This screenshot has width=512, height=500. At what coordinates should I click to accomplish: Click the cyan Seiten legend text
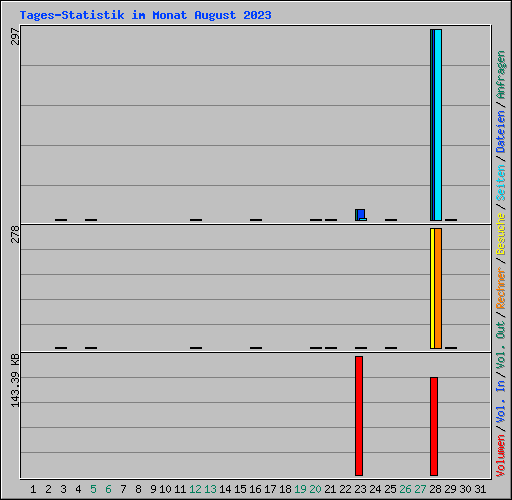(x=501, y=183)
